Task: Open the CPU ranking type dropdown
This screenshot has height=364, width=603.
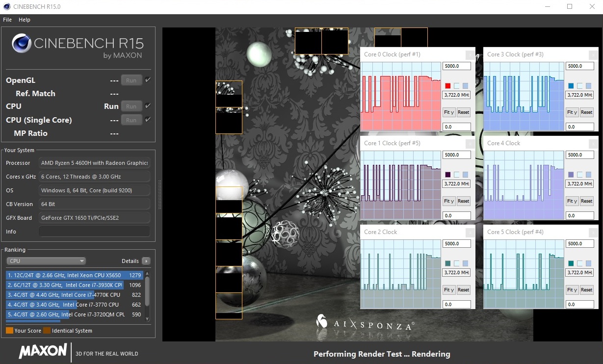Action: pos(46,261)
